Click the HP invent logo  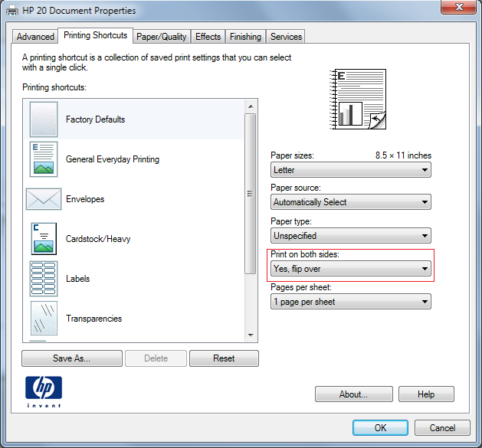[x=44, y=392]
